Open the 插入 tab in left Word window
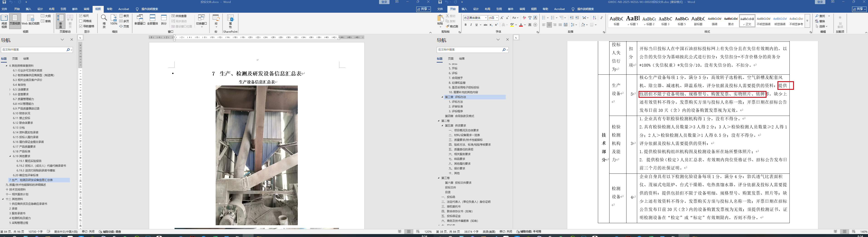The height and width of the screenshot is (237, 868). (29, 9)
